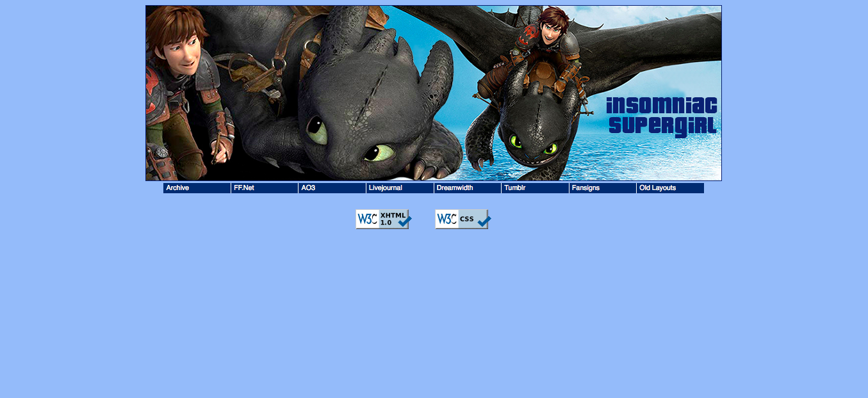The image size is (868, 398).
Task: Open the Fansigns section
Action: click(603, 188)
